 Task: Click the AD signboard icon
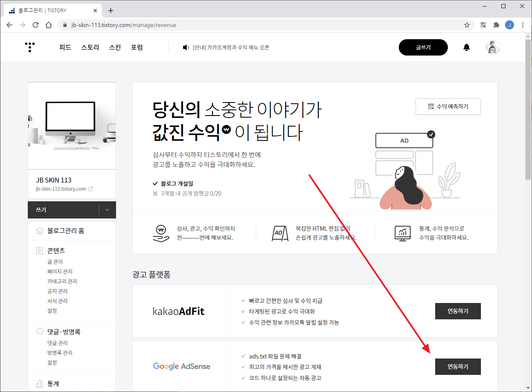pyautogui.click(x=280, y=233)
